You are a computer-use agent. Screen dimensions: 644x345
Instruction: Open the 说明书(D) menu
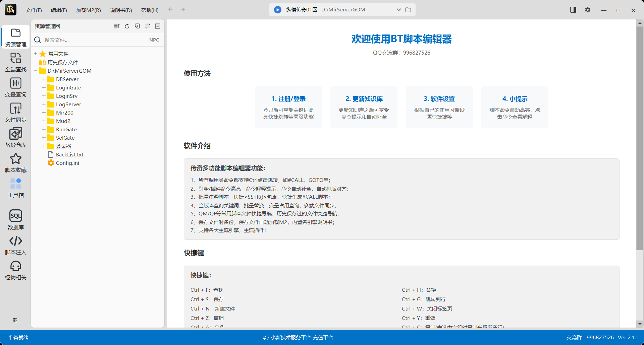[121, 10]
